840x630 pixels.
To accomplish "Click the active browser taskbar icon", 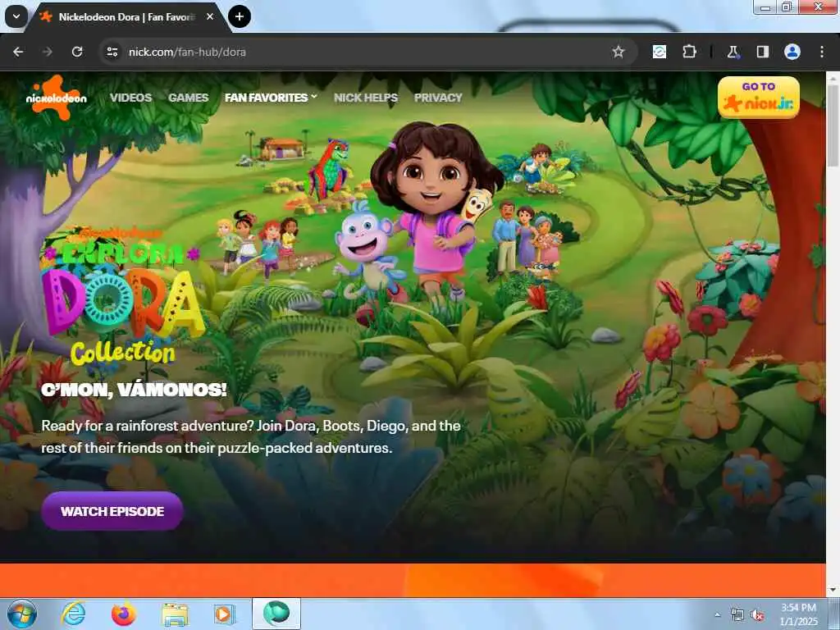I will tap(276, 614).
